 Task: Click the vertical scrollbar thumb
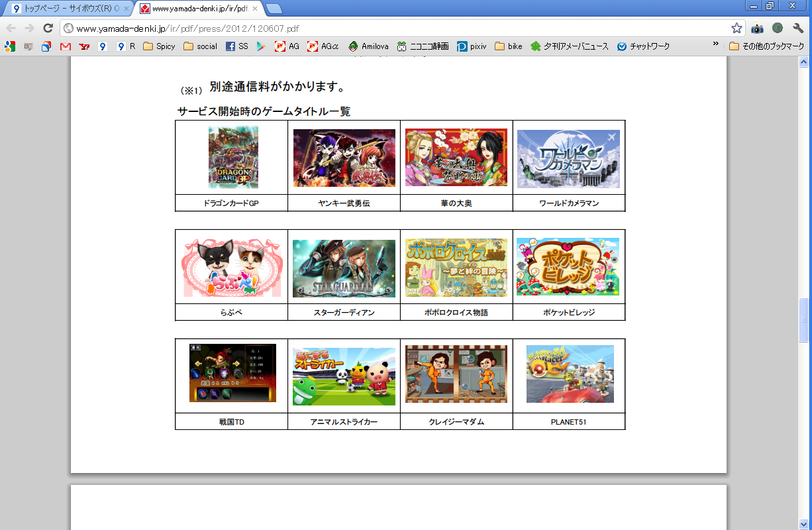pos(804,319)
